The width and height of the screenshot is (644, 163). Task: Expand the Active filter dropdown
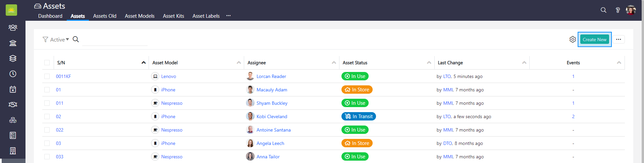(x=56, y=39)
